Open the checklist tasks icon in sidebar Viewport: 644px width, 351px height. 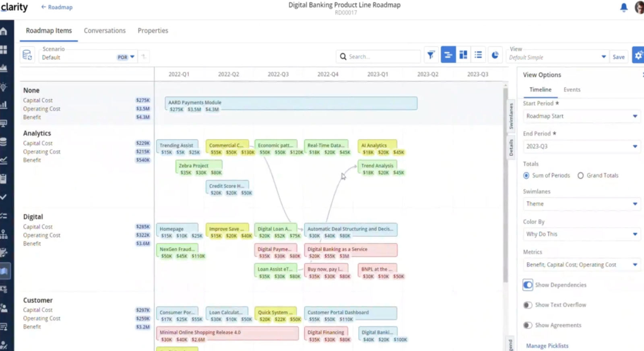click(x=4, y=215)
